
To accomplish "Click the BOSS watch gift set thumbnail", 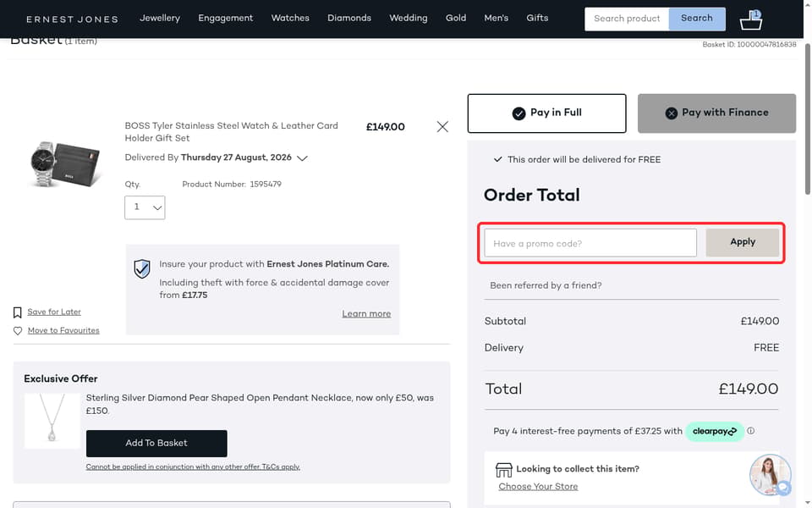I will pos(65,163).
